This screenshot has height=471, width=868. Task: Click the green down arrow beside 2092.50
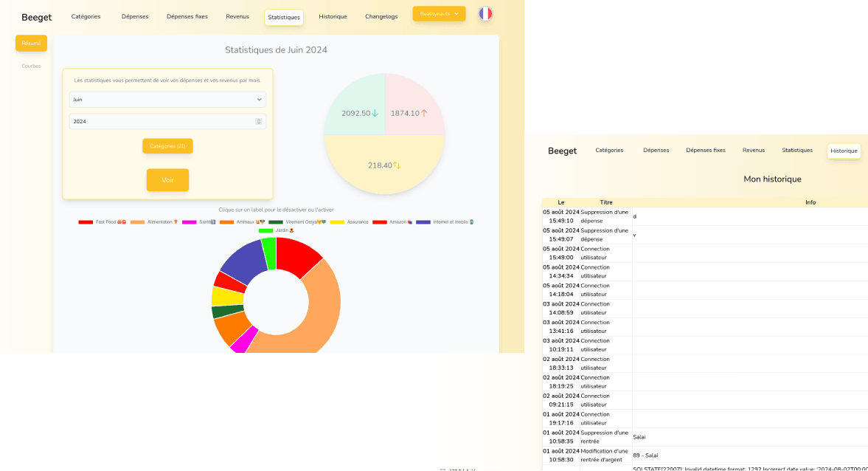(x=375, y=113)
